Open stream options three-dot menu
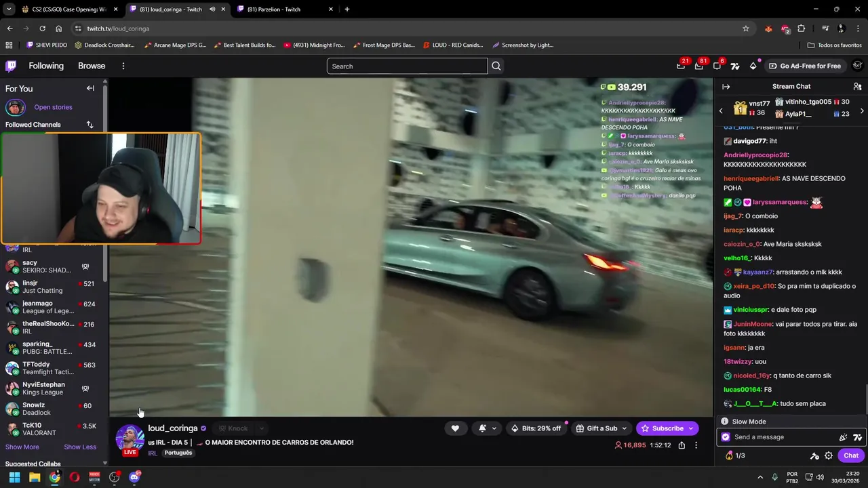The image size is (868, 488). tap(696, 445)
